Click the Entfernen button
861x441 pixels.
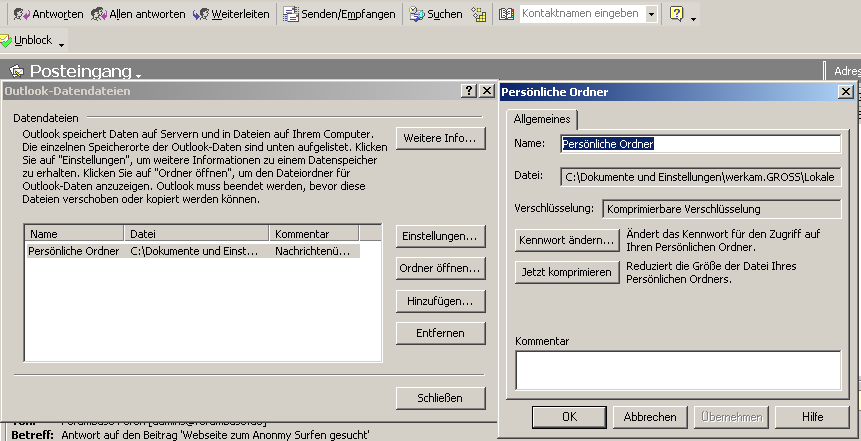tap(440, 333)
